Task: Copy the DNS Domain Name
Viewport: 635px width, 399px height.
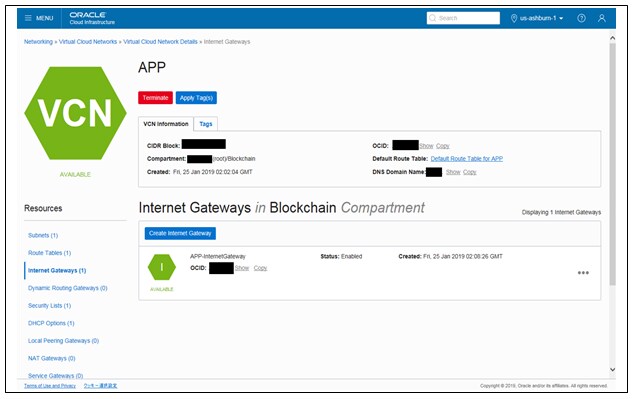Action: (469, 172)
